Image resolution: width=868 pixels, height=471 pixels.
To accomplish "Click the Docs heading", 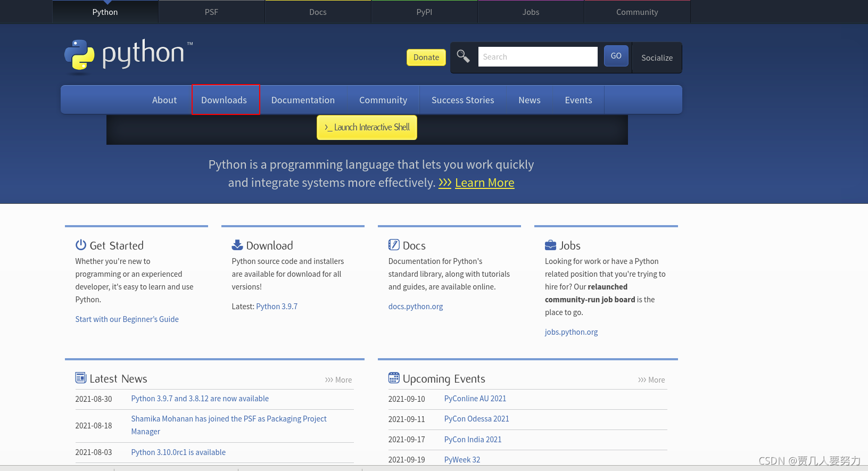I will tap(414, 245).
